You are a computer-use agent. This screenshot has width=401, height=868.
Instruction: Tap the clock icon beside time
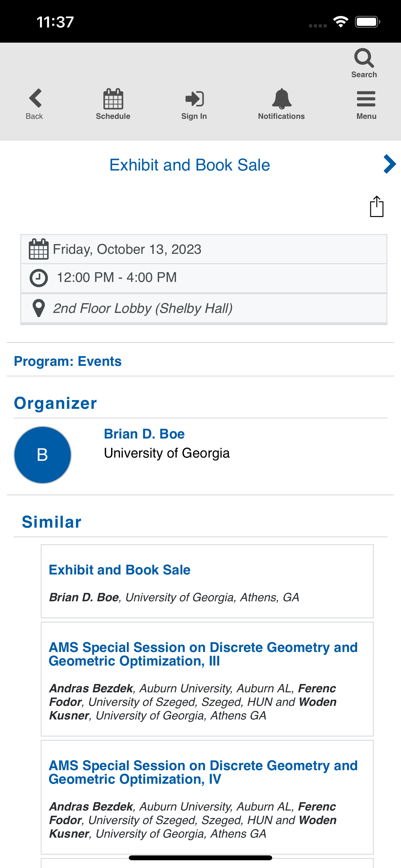pyautogui.click(x=39, y=278)
